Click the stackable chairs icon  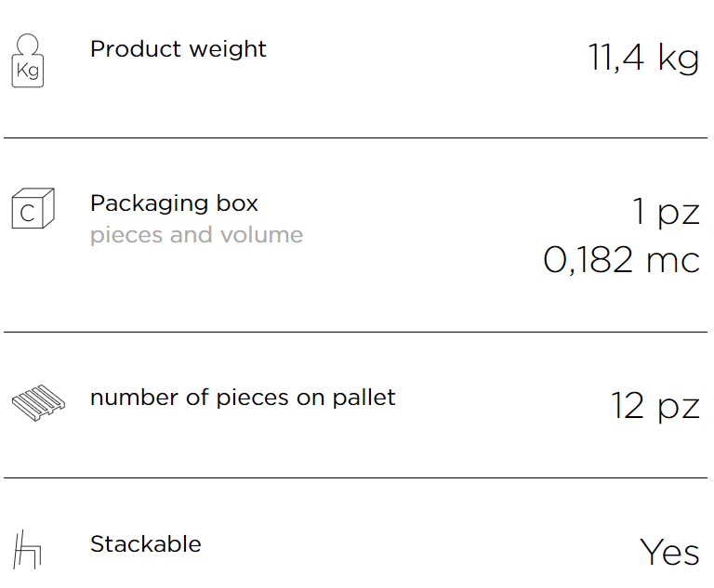[x=27, y=549]
